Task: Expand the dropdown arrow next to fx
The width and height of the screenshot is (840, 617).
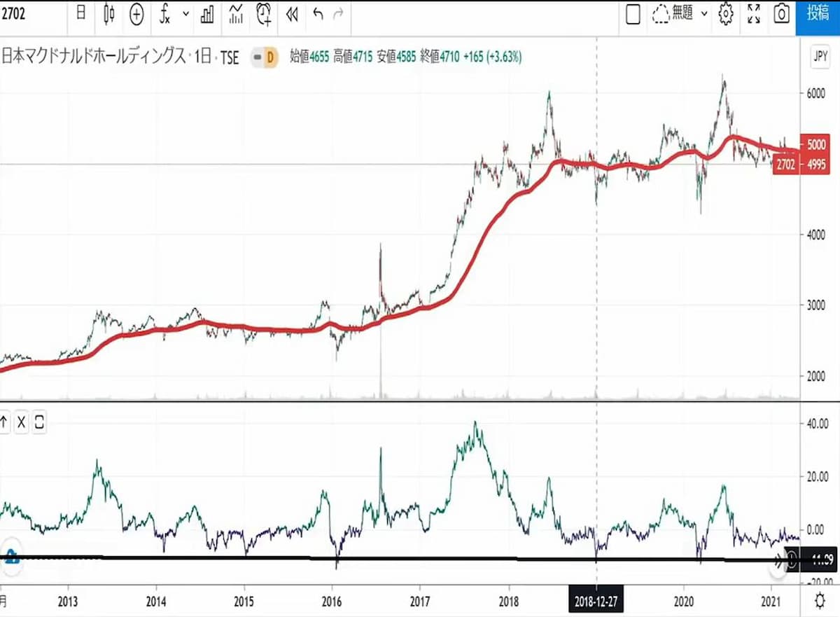Action: point(185,14)
